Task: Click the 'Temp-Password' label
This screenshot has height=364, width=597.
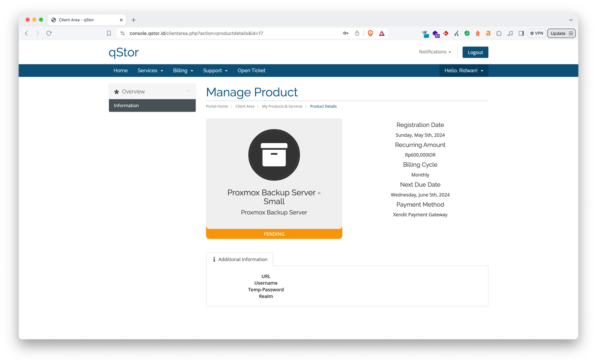Action: point(266,290)
